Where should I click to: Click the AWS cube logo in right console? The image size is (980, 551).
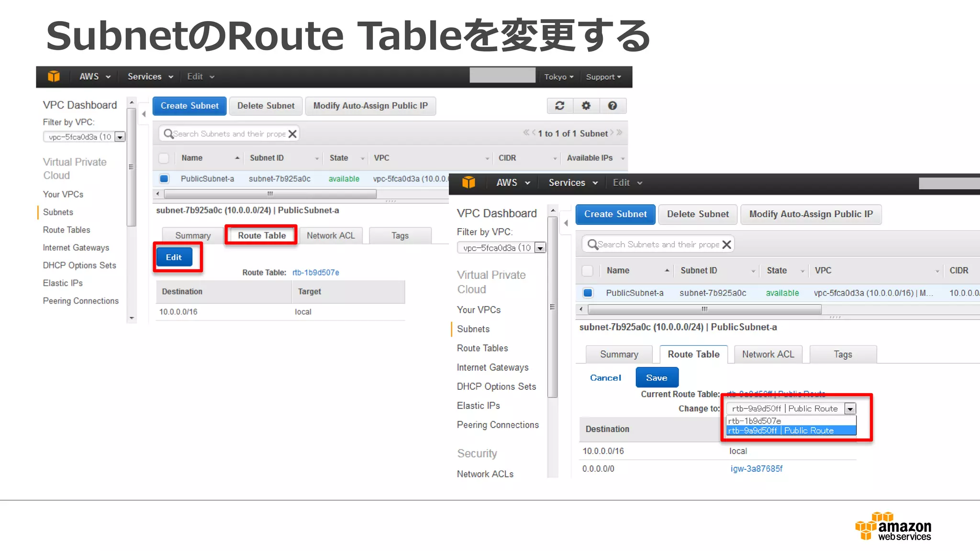pos(468,183)
